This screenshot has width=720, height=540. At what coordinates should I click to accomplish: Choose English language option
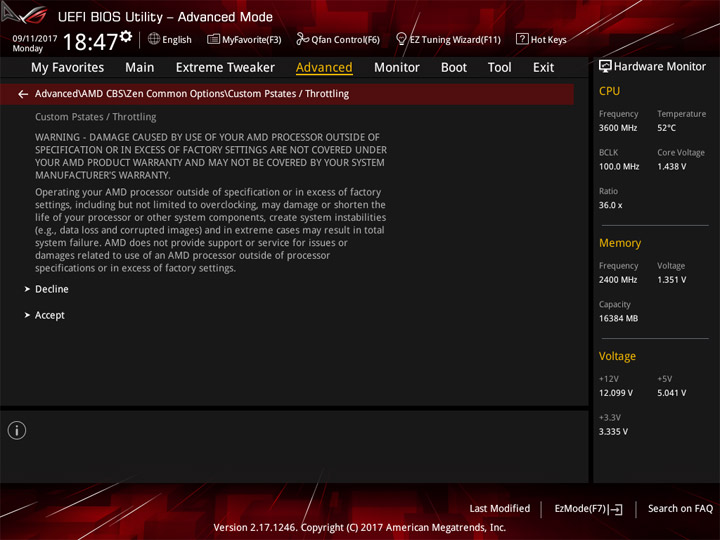(177, 39)
